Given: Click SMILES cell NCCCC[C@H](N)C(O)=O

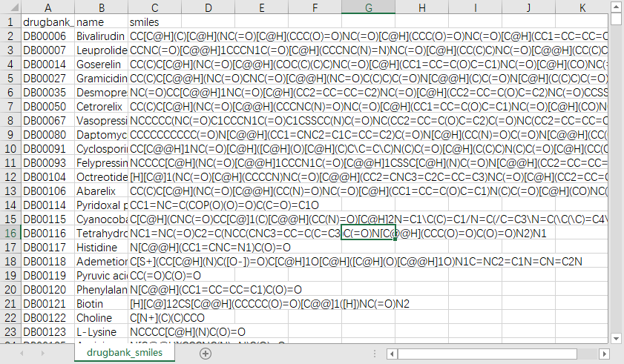Looking at the screenshot, I should (155, 332).
